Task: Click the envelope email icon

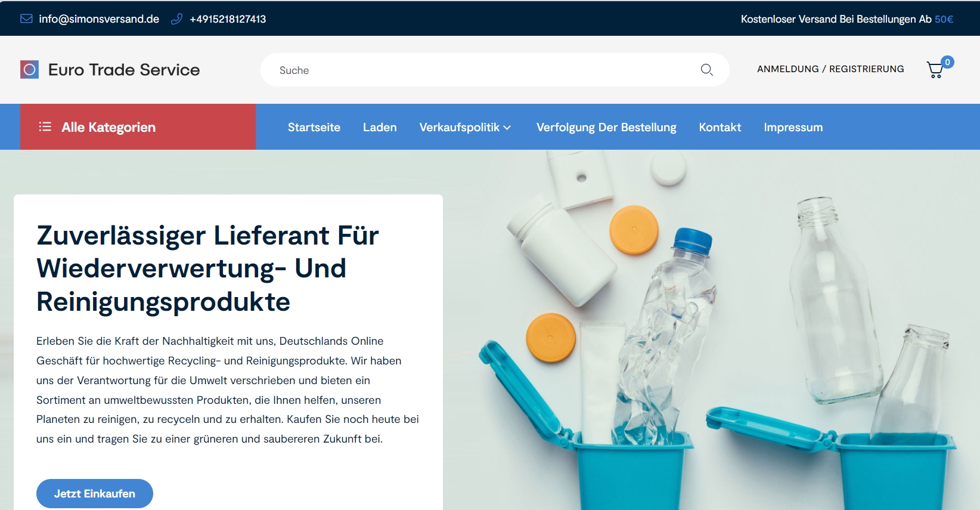Action: pyautogui.click(x=26, y=18)
